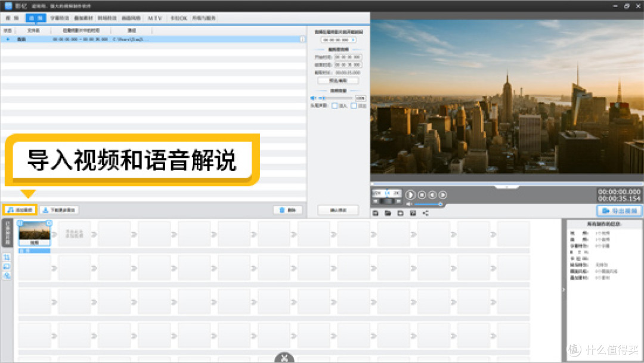Adjust the preview volume slider
This screenshot has width=644, height=363.
428,204
